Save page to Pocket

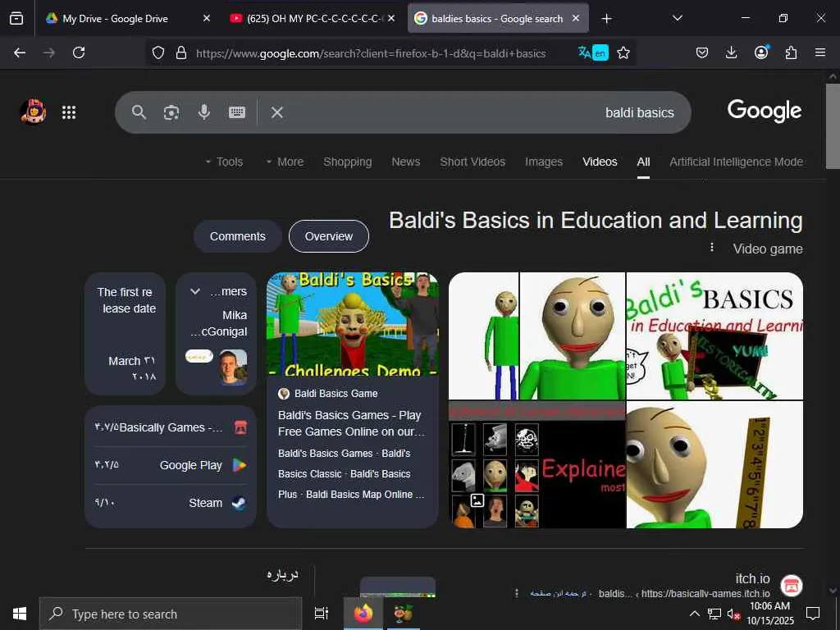click(702, 52)
